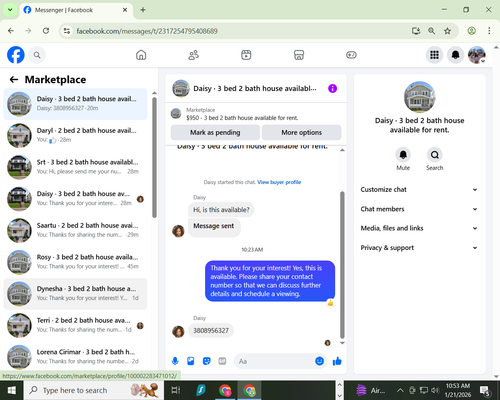Open the Windows Start button
Screen dimensions: 500x400
pyautogui.click(x=12, y=390)
